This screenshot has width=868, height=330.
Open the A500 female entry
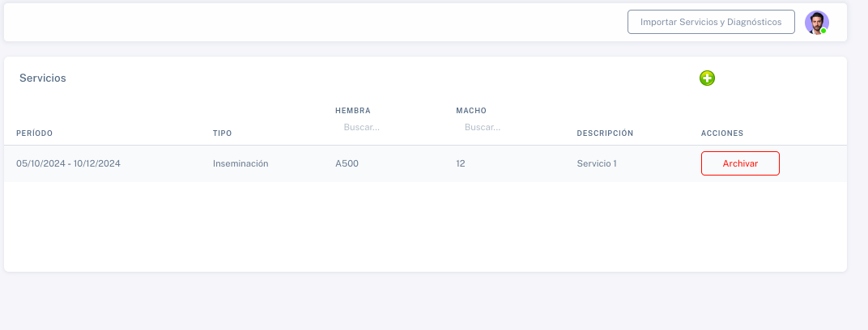pyautogui.click(x=347, y=163)
